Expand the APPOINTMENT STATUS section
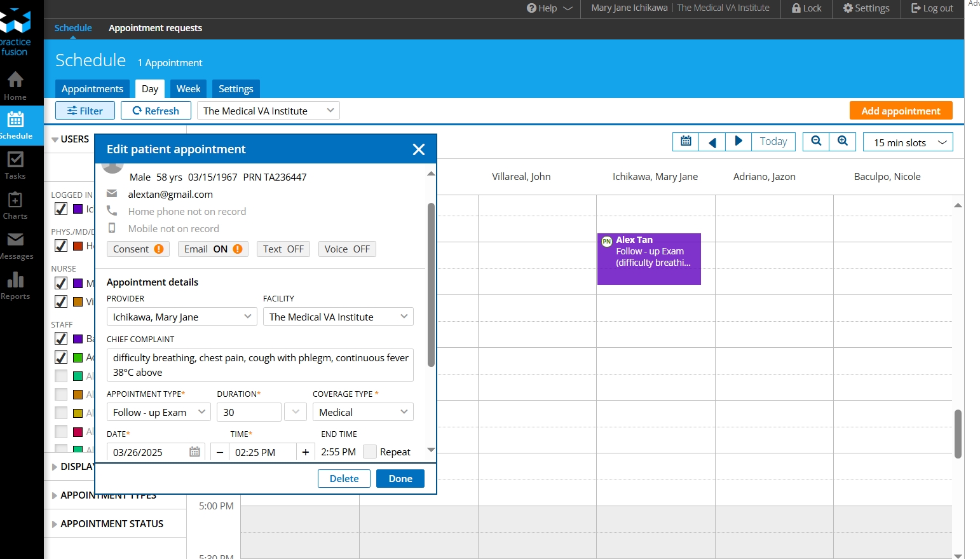Screen dimensions: 980x559 [108, 524]
